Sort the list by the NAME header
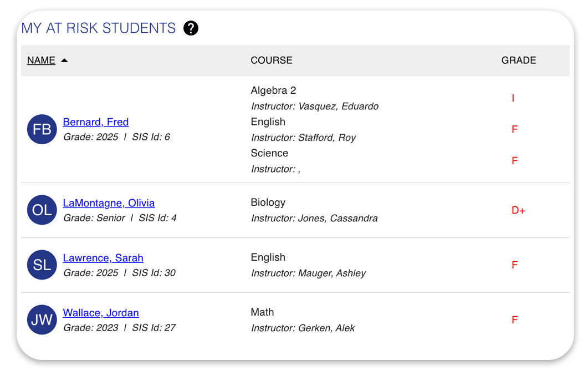This screenshot has width=588, height=370. tap(41, 60)
